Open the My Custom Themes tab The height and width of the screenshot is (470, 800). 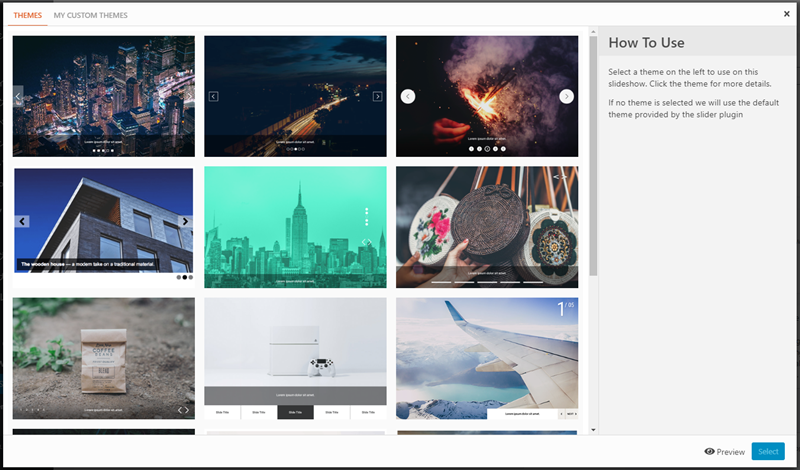(90, 15)
